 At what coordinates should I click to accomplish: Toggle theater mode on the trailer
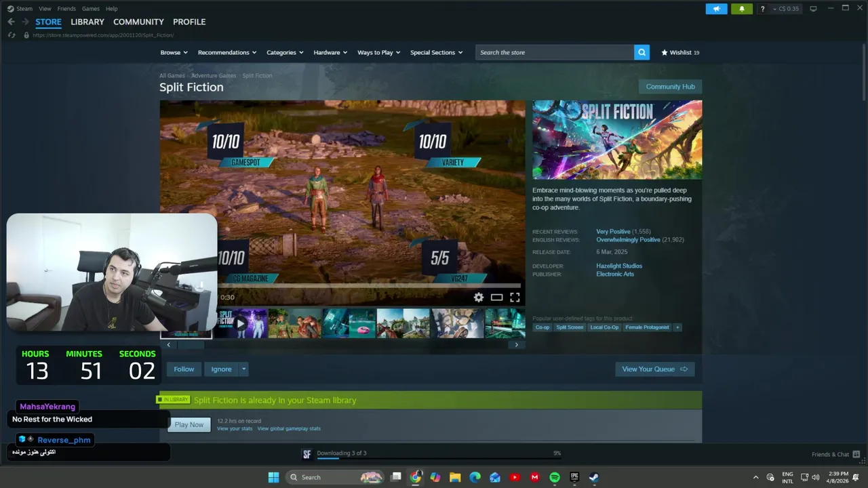pyautogui.click(x=496, y=297)
